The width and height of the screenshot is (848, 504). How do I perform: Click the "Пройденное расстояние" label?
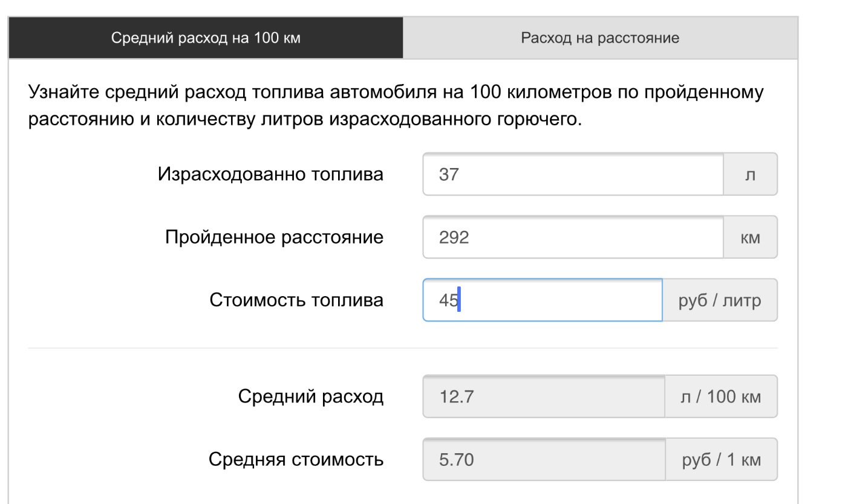pos(274,237)
